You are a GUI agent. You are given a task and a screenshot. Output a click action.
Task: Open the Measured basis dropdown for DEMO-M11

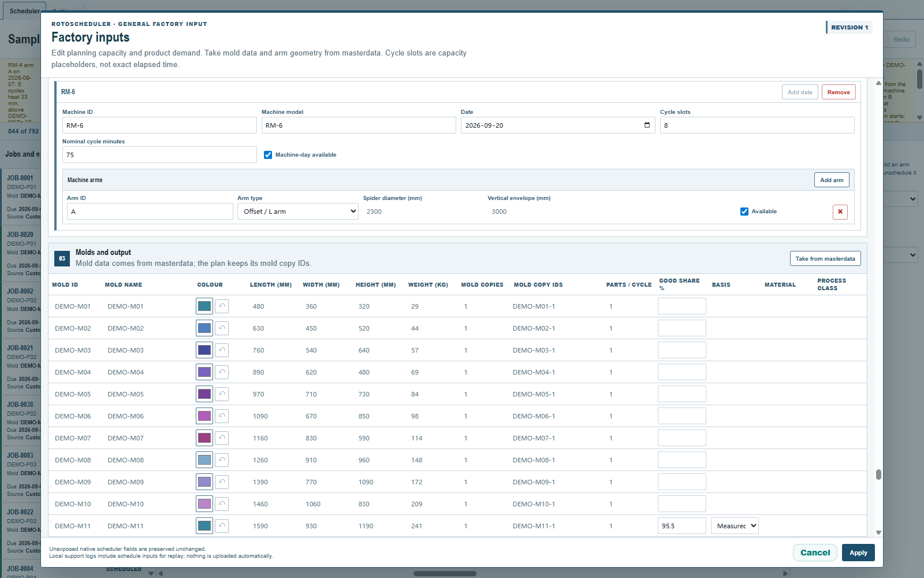tap(735, 526)
